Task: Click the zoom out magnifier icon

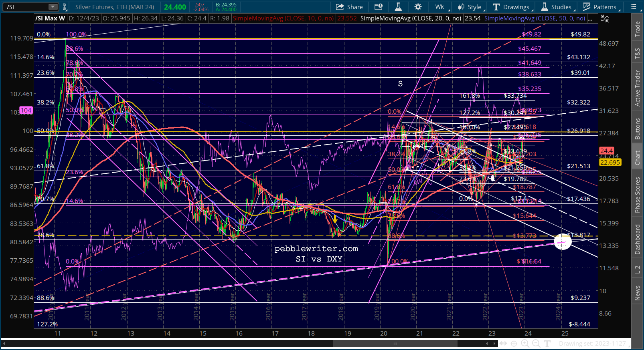Action: [536, 344]
